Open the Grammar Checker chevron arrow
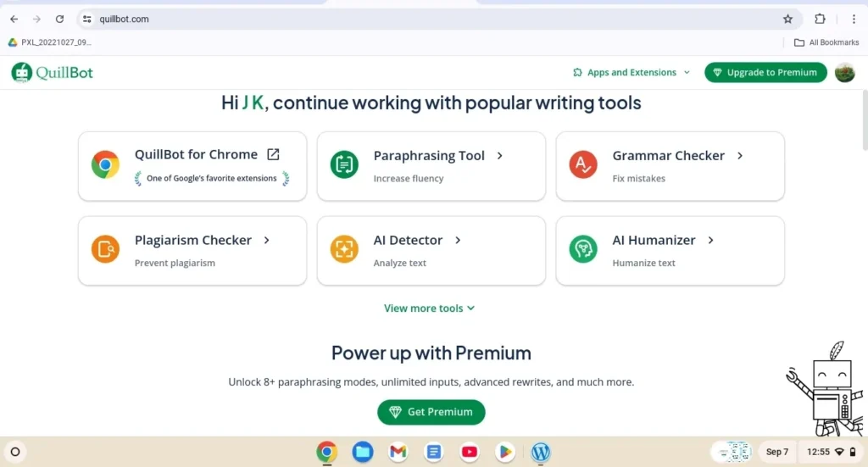This screenshot has height=467, width=868. pos(740,155)
